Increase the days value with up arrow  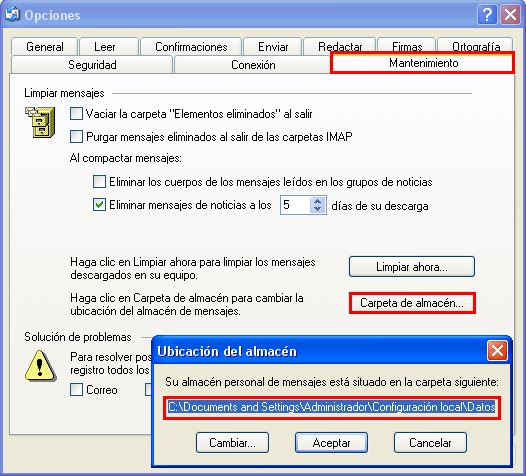[x=317, y=201]
